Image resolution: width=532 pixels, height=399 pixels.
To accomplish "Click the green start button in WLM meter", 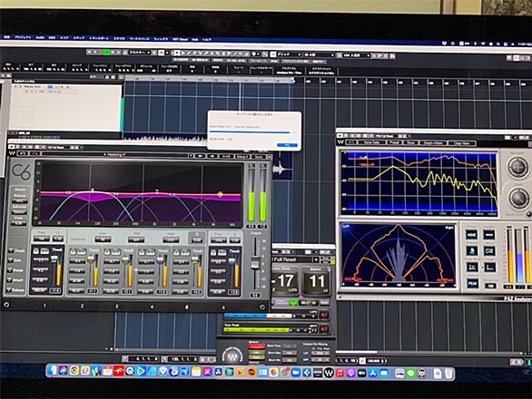I will click(x=292, y=303).
